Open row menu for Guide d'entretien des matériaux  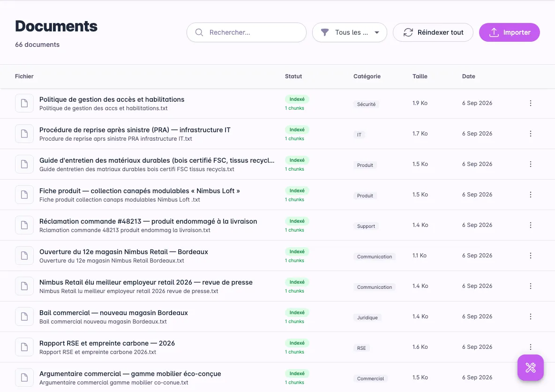click(x=530, y=164)
